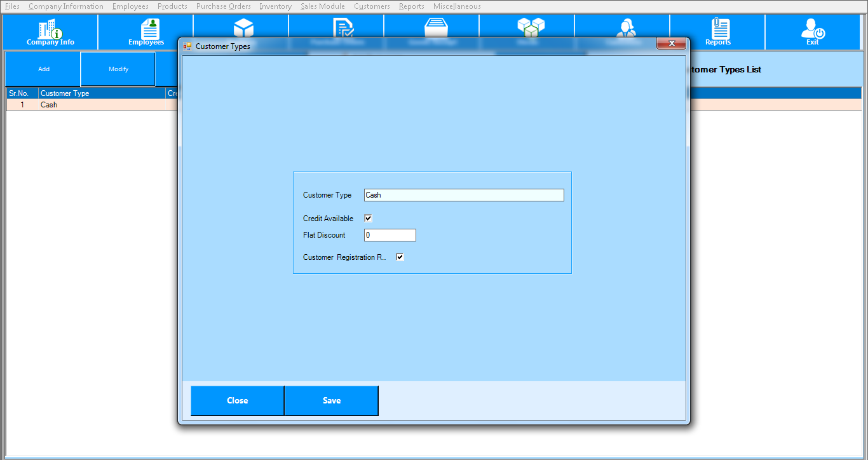This screenshot has height=460, width=868.
Task: Select the Inventory drawer icon in toolbar
Action: [x=436, y=27]
